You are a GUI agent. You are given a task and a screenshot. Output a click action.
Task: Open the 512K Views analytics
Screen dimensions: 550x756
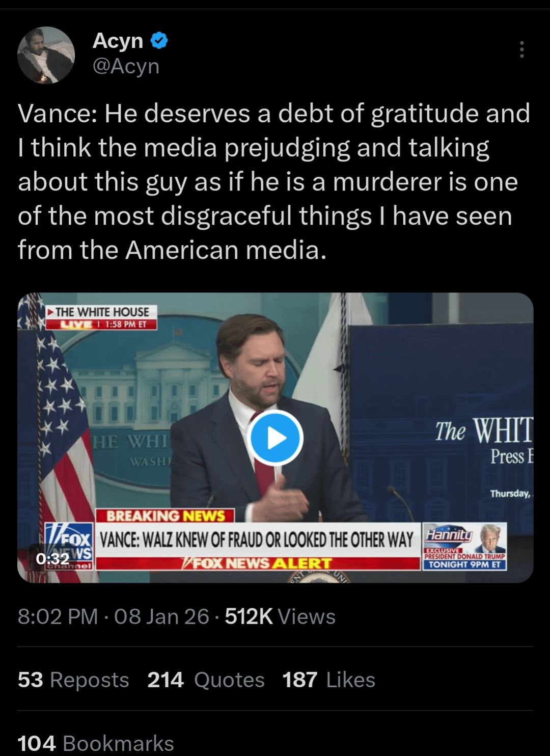pyautogui.click(x=280, y=616)
